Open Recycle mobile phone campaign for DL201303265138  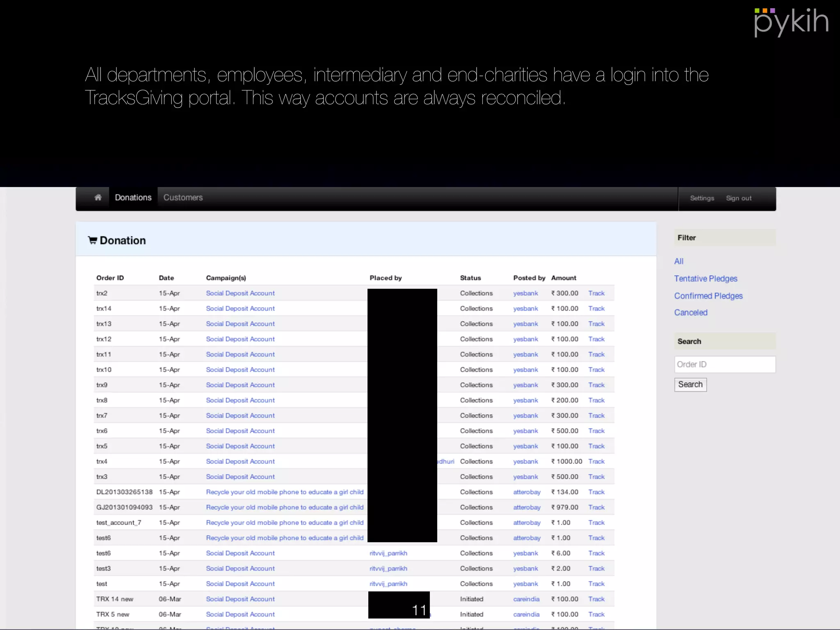[285, 492]
